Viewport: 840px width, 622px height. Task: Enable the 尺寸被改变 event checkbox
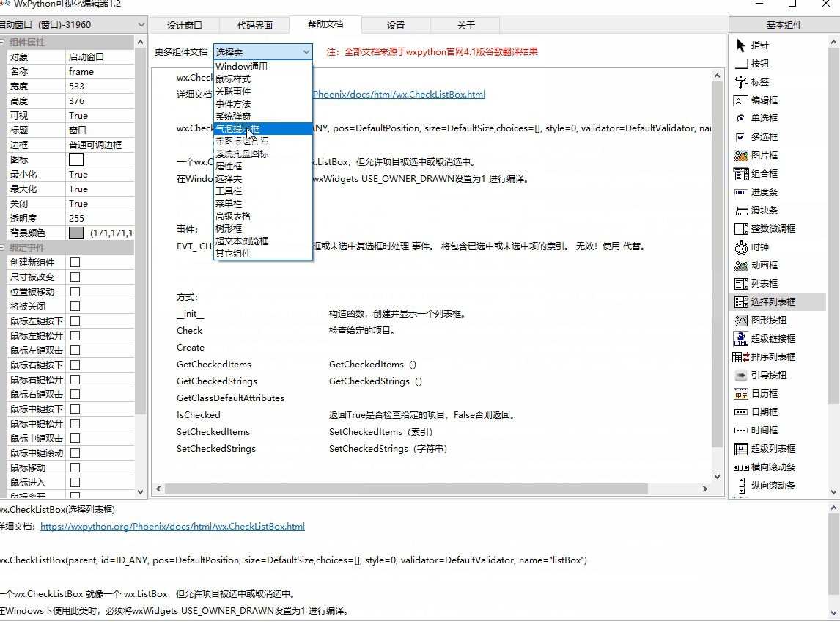click(75, 277)
